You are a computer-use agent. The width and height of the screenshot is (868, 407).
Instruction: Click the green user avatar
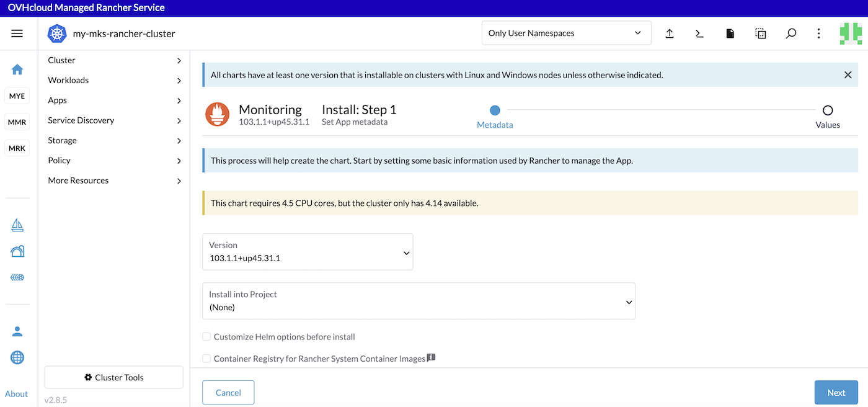(x=850, y=34)
